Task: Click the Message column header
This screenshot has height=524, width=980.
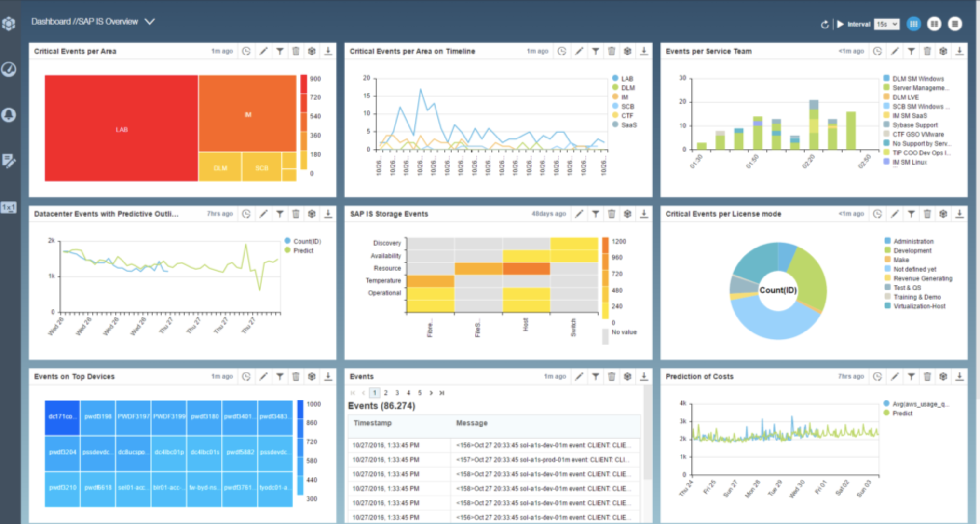Action: point(471,423)
